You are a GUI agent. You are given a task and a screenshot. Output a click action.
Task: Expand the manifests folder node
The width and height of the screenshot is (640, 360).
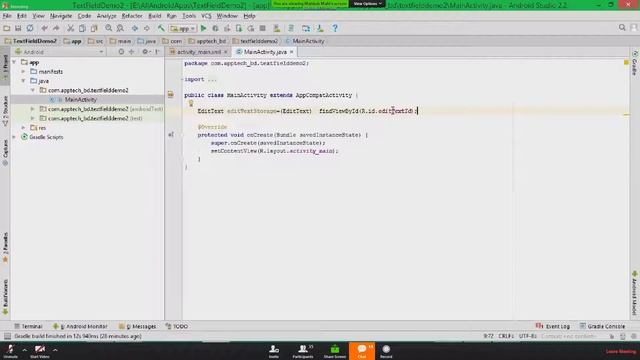[23, 71]
